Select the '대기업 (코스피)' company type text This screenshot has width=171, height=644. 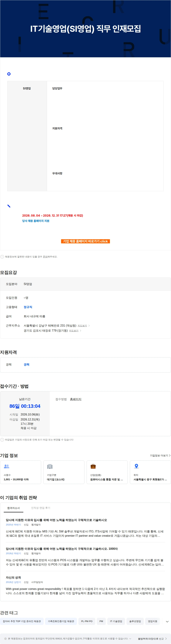click(x=56, y=480)
